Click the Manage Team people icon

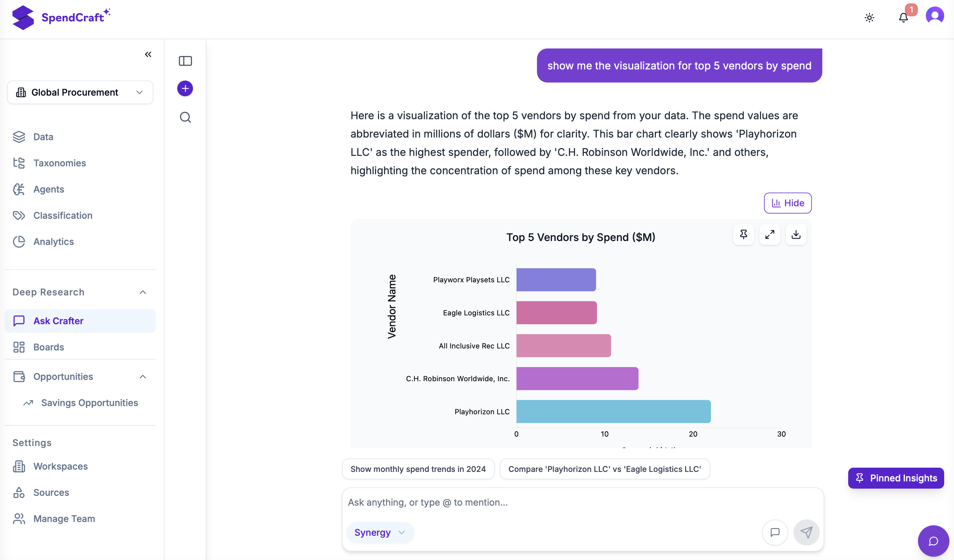pyautogui.click(x=19, y=518)
